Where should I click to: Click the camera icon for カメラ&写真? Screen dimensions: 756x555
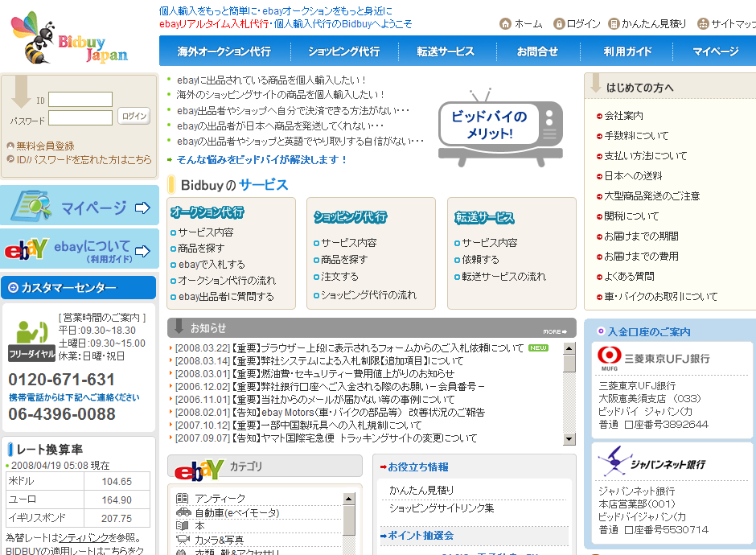pyautogui.click(x=183, y=540)
